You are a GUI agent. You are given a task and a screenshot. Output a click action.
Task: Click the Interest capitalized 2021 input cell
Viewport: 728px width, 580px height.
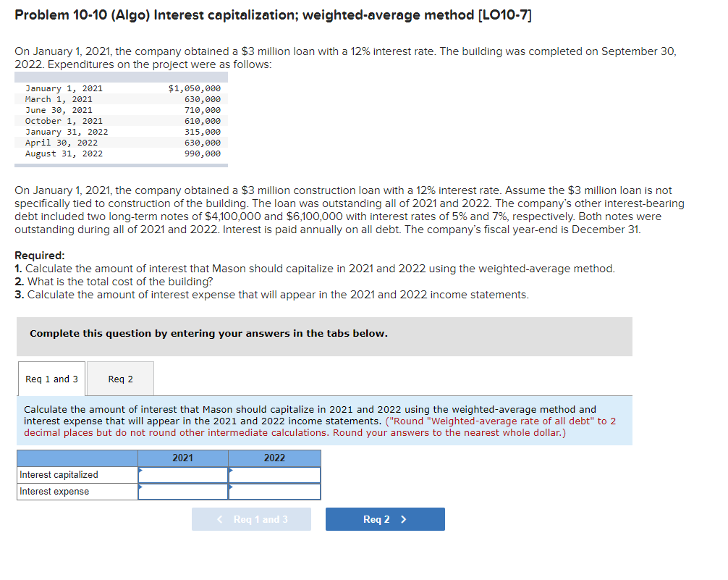click(x=185, y=474)
